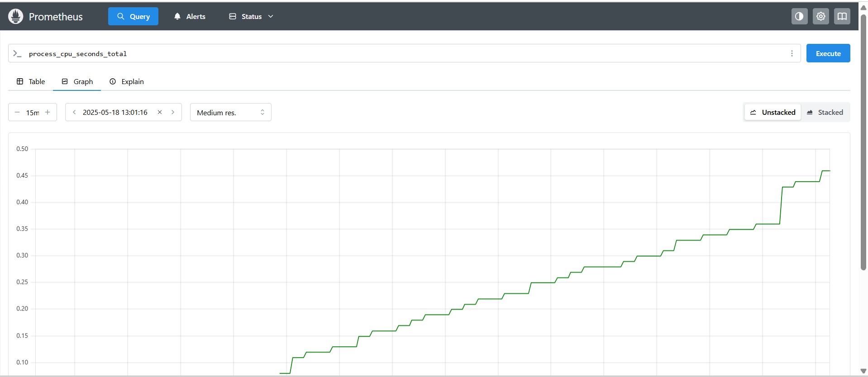Click the scrollbar down arrow
Image resolution: width=868 pixels, height=377 pixels.
863,371
